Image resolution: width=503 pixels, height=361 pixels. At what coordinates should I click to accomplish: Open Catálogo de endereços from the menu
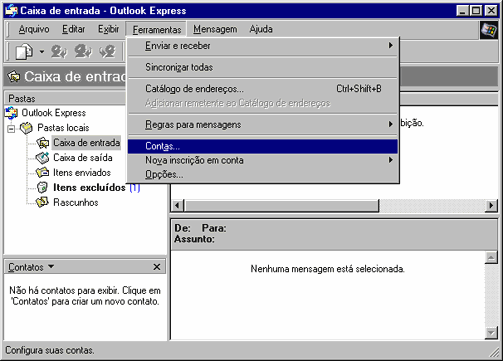pyautogui.click(x=263, y=89)
